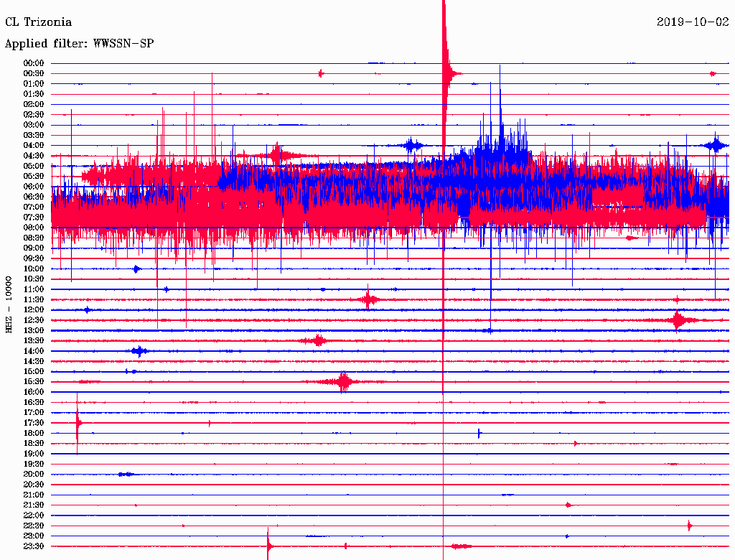Screen dimensions: 735x560
Task: Select the 16:00 time label
Action: [x=34, y=392]
